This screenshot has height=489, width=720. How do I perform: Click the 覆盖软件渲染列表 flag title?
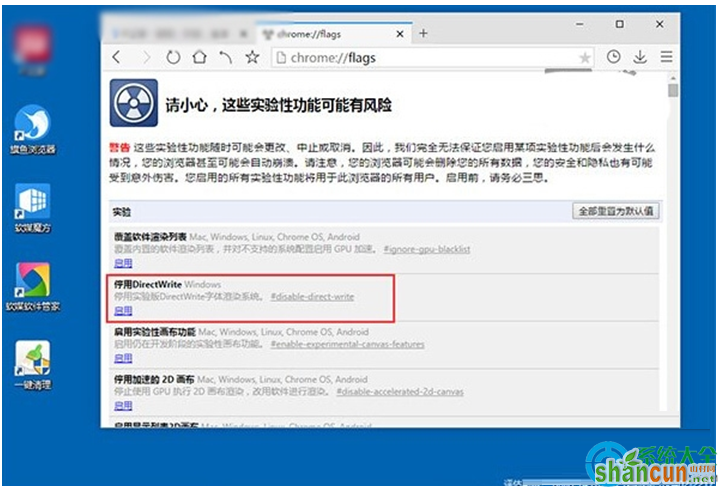(x=150, y=237)
